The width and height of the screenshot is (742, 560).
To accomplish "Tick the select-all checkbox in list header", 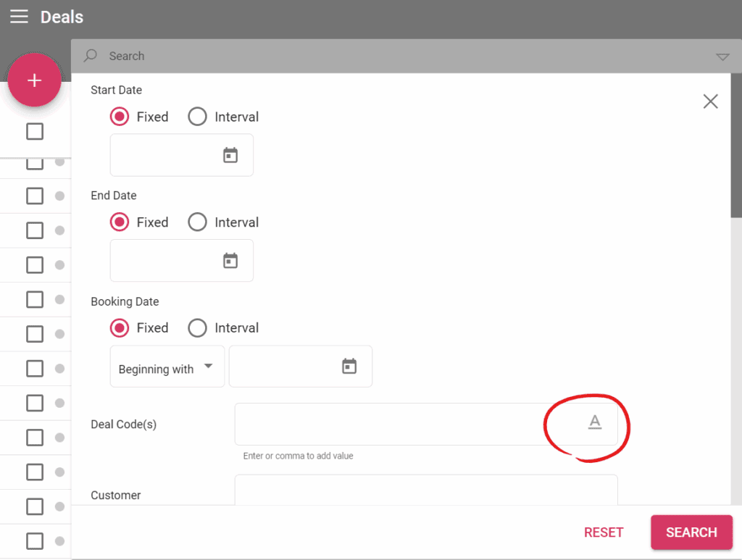I will pos(35,131).
